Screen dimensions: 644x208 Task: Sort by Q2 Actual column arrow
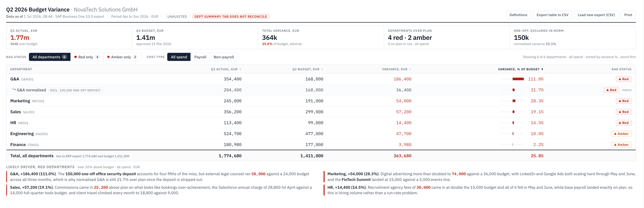coord(240,69)
